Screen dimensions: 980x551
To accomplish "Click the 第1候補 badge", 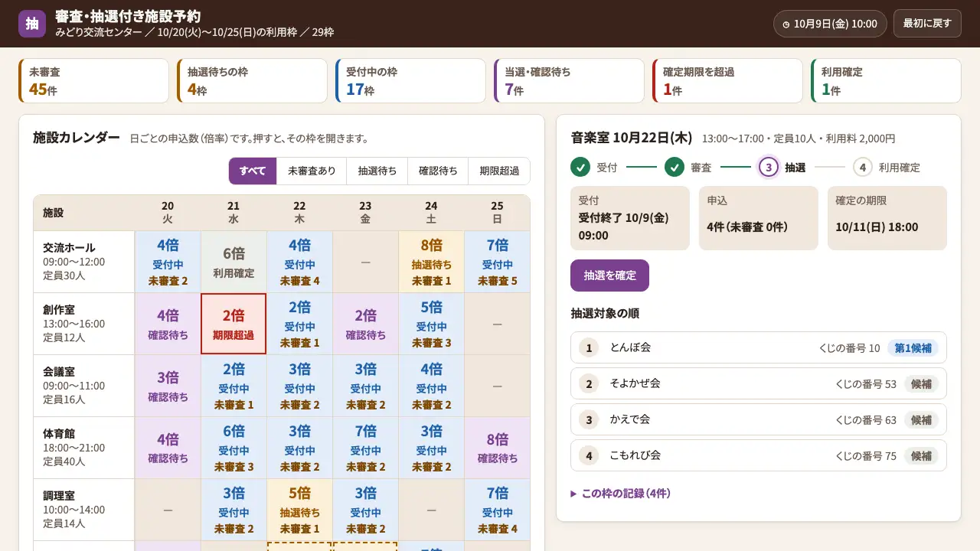I will [913, 347].
